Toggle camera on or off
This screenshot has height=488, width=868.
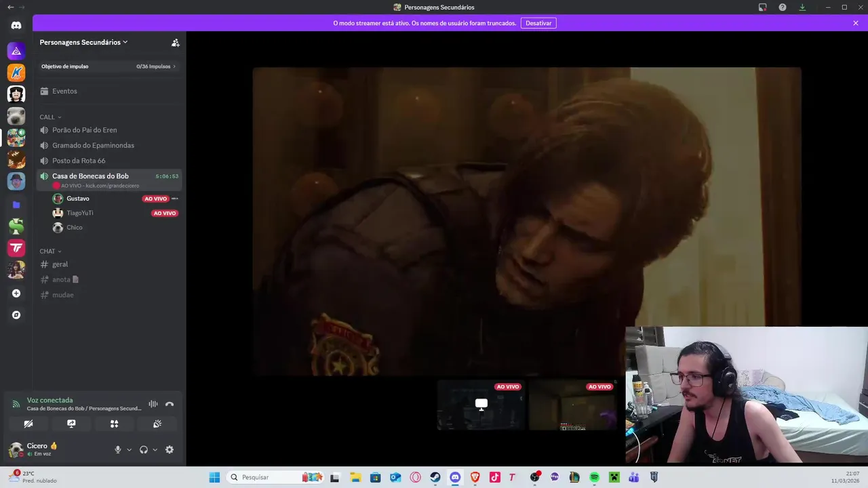click(28, 424)
